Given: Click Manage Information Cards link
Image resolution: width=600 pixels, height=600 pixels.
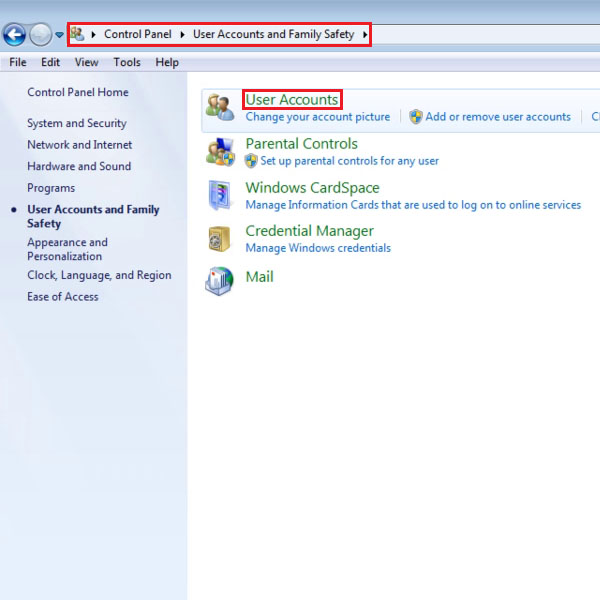Looking at the screenshot, I should pos(413,205).
